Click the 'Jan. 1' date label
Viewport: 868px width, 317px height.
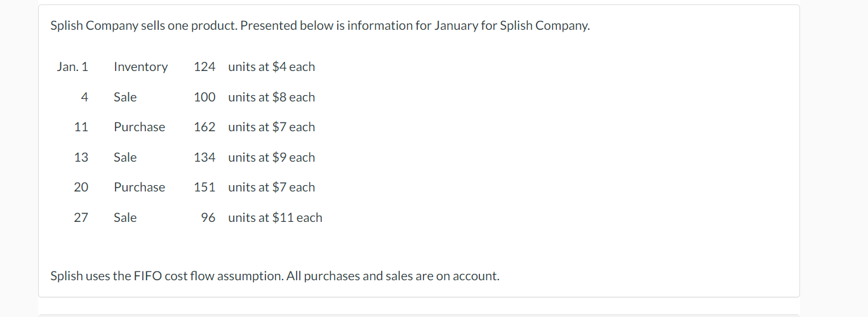click(x=72, y=67)
